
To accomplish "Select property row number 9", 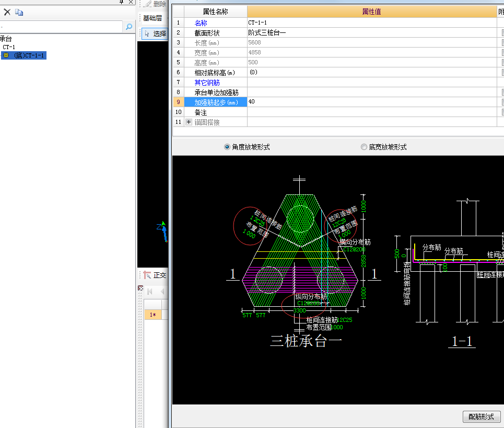I will [x=179, y=102].
